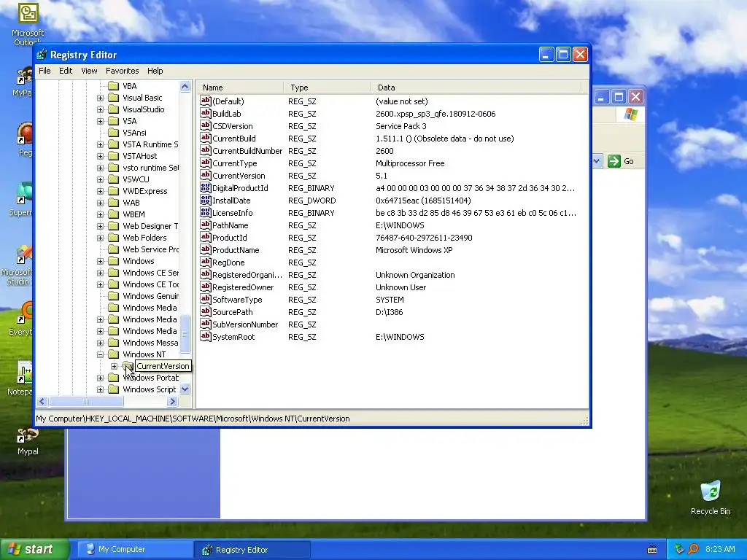
Task: Expand the Visual Basic key
Action: pos(100,98)
